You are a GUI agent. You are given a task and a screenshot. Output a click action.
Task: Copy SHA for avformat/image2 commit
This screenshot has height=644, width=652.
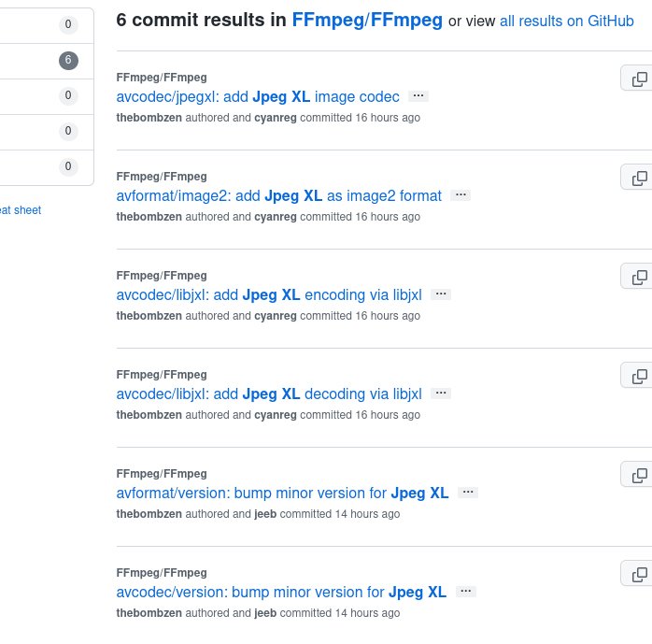(639, 178)
